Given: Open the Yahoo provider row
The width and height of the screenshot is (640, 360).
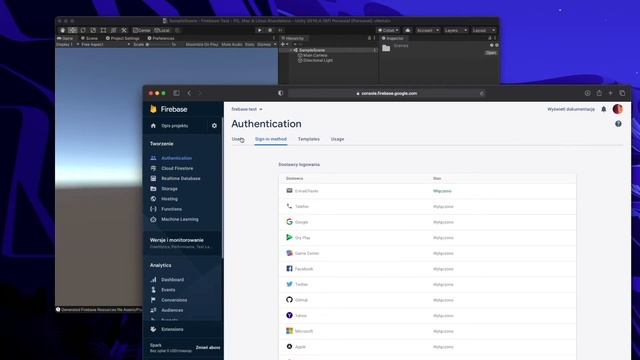Looking at the screenshot, I should click(427, 316).
